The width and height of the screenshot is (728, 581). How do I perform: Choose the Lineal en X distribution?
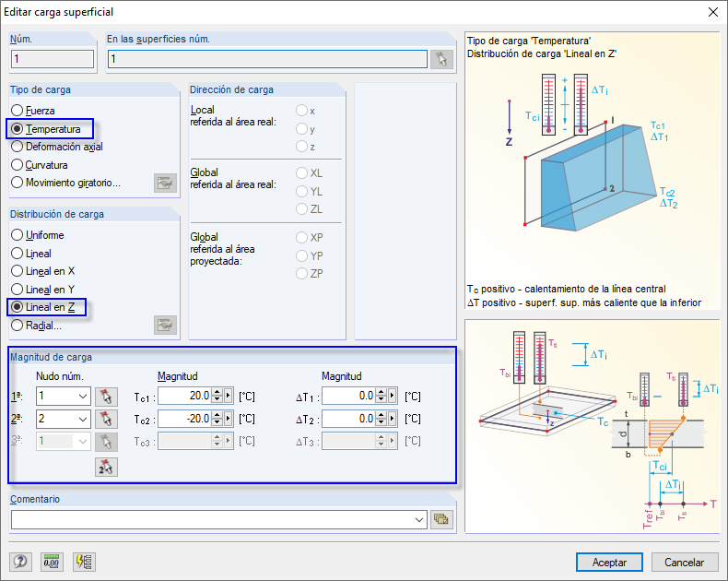point(42,271)
